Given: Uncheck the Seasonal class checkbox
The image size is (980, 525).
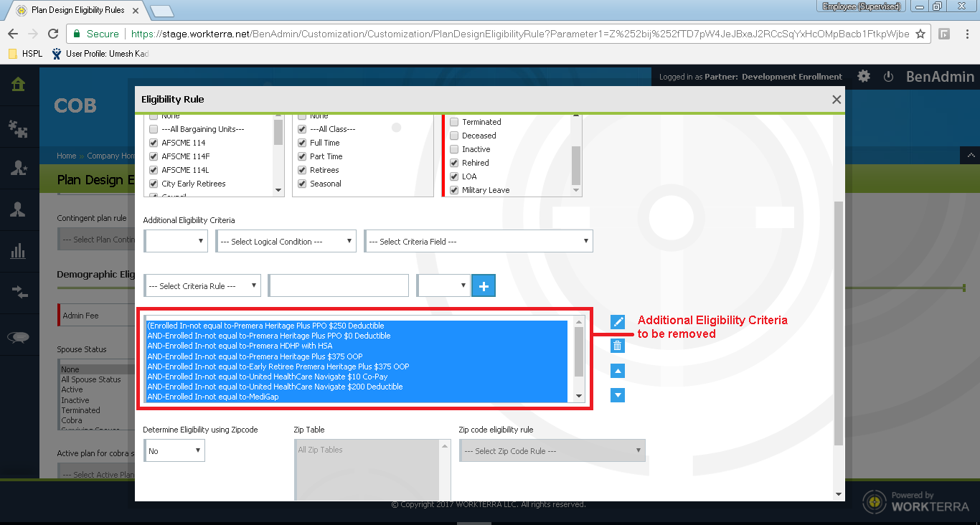Looking at the screenshot, I should 303,184.
